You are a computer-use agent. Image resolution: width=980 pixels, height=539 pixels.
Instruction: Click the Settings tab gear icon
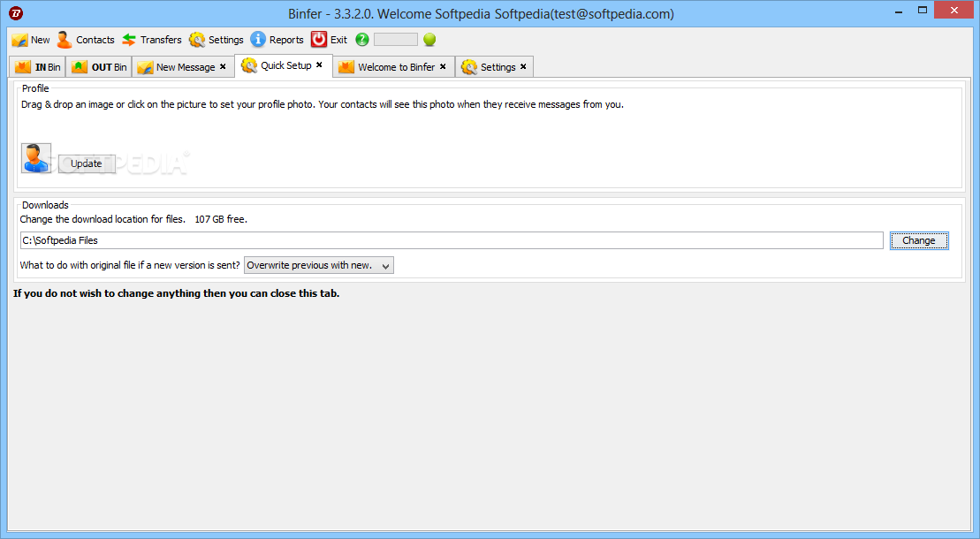(468, 67)
